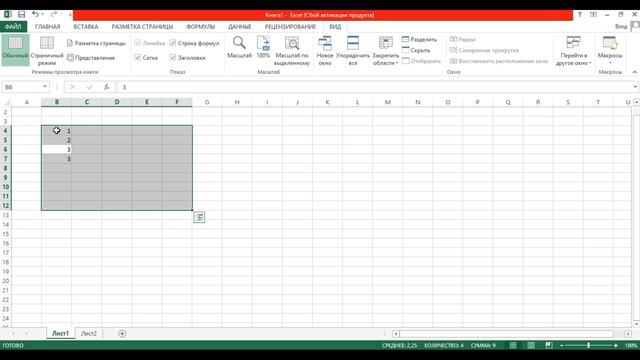640x360 pixels.
Task: Click the Insert function fx icon
Action: click(x=106, y=87)
